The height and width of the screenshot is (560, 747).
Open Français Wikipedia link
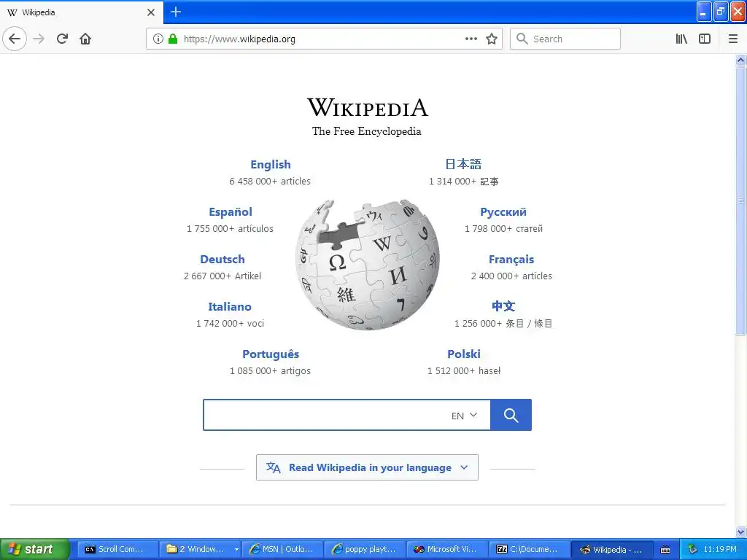(x=511, y=259)
